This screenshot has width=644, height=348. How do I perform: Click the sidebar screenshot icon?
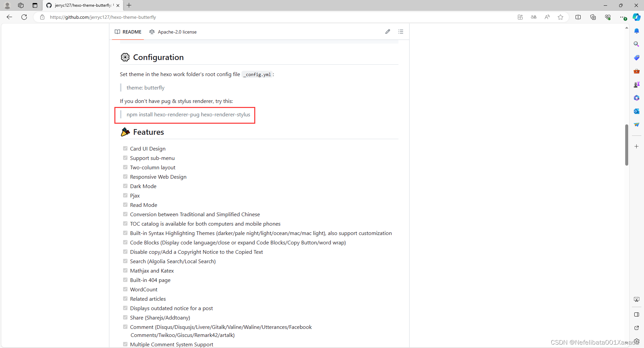(637, 299)
